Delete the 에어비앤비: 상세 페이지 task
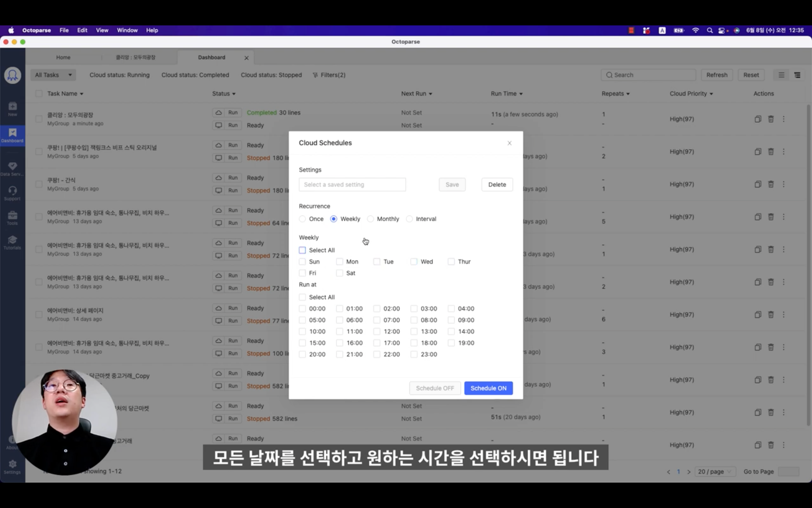 coord(771,315)
